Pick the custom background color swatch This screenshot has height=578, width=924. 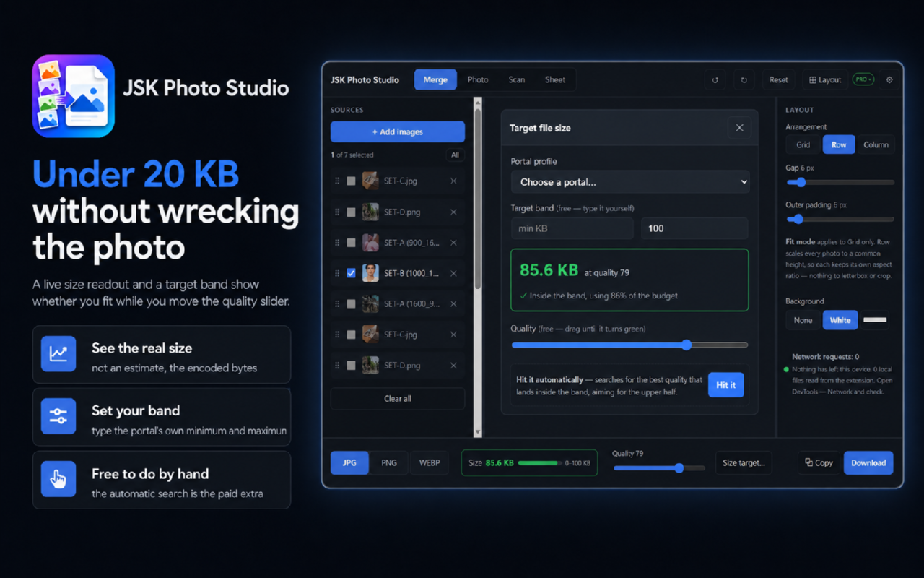[x=876, y=320]
